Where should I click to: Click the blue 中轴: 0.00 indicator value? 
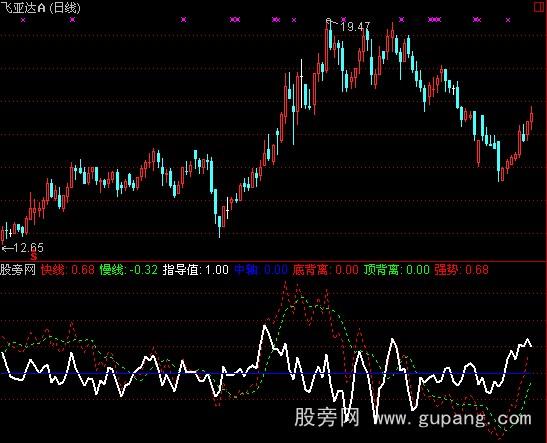pyautogui.click(x=261, y=270)
